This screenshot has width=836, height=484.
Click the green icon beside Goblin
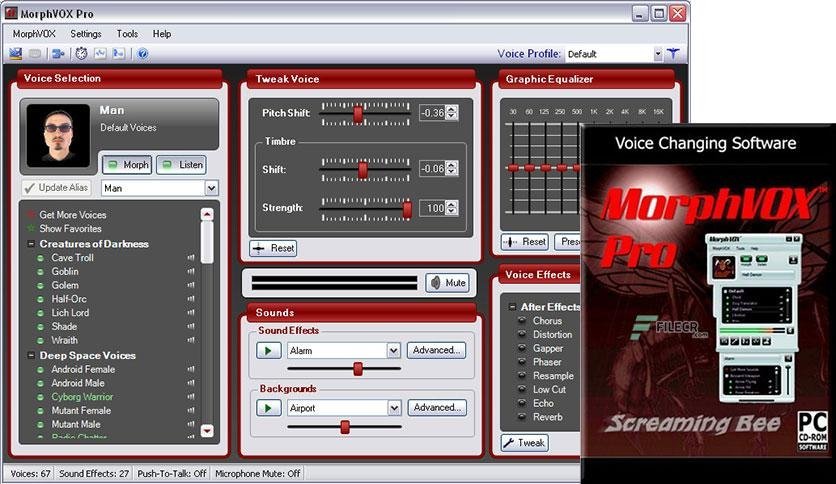(x=40, y=272)
